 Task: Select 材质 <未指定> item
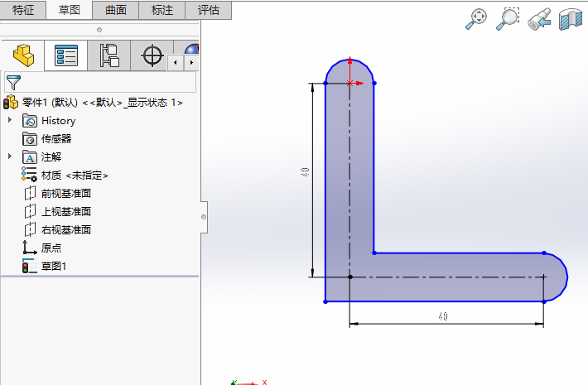[x=75, y=175]
